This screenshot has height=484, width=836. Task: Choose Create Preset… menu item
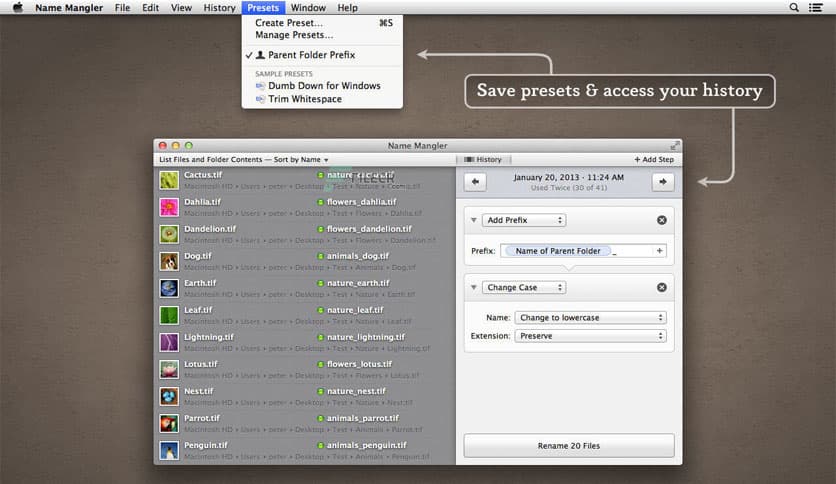(x=322, y=23)
